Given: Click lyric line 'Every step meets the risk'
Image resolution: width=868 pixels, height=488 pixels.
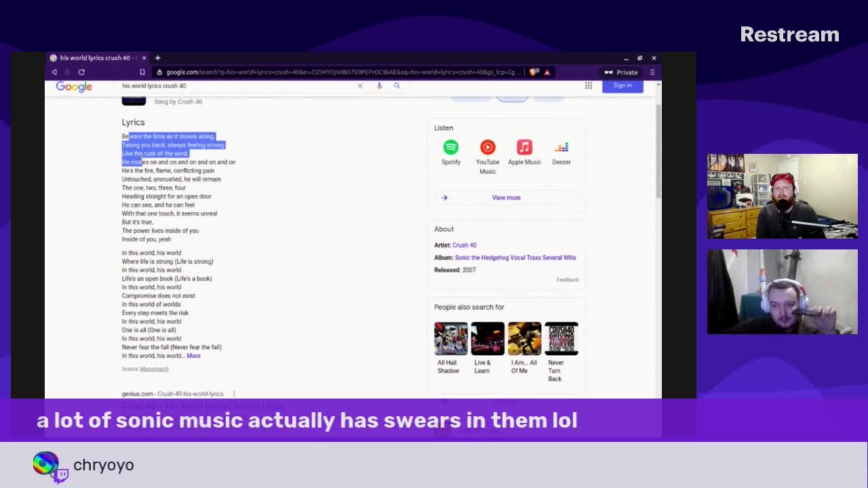Looking at the screenshot, I should click(x=155, y=313).
